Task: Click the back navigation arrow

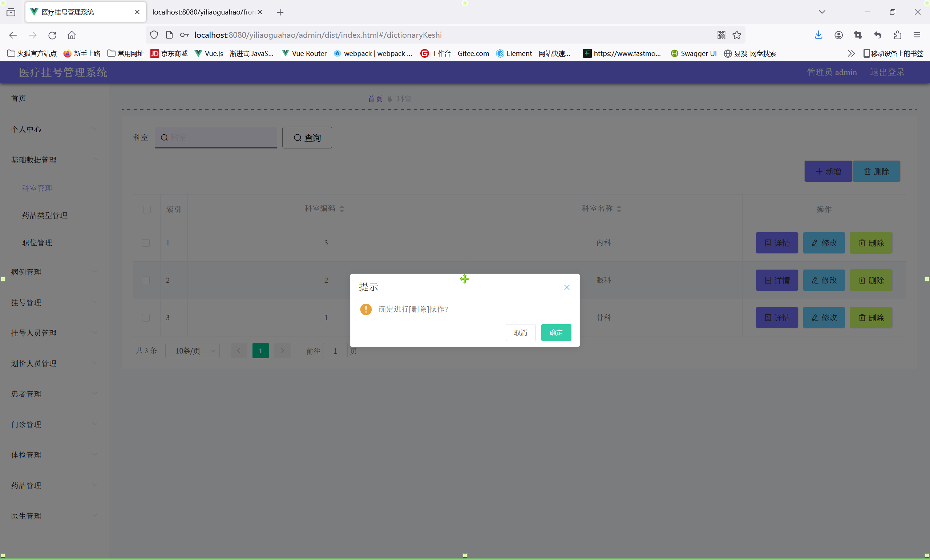Action: click(13, 35)
